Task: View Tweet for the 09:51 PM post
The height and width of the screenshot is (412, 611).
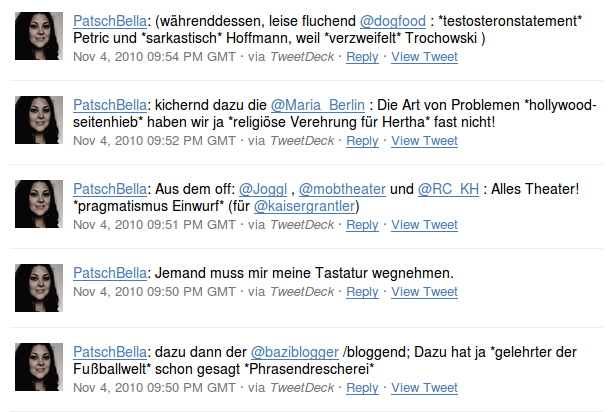Action: click(424, 225)
